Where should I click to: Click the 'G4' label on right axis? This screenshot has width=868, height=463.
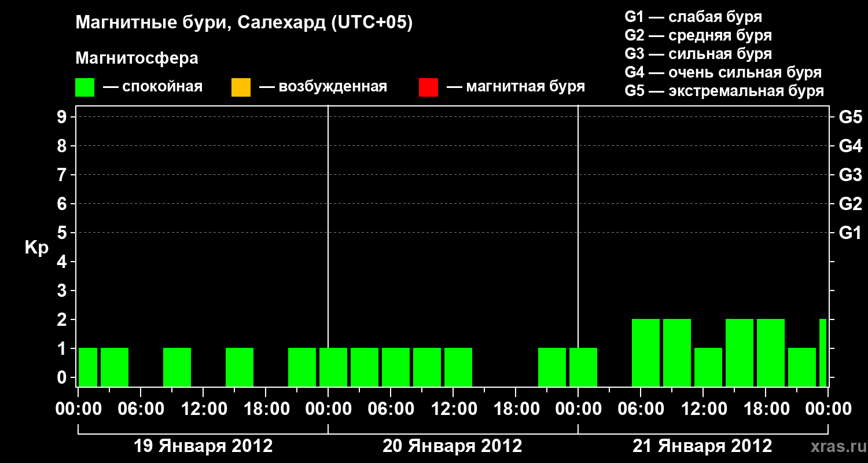pyautogui.click(x=850, y=146)
